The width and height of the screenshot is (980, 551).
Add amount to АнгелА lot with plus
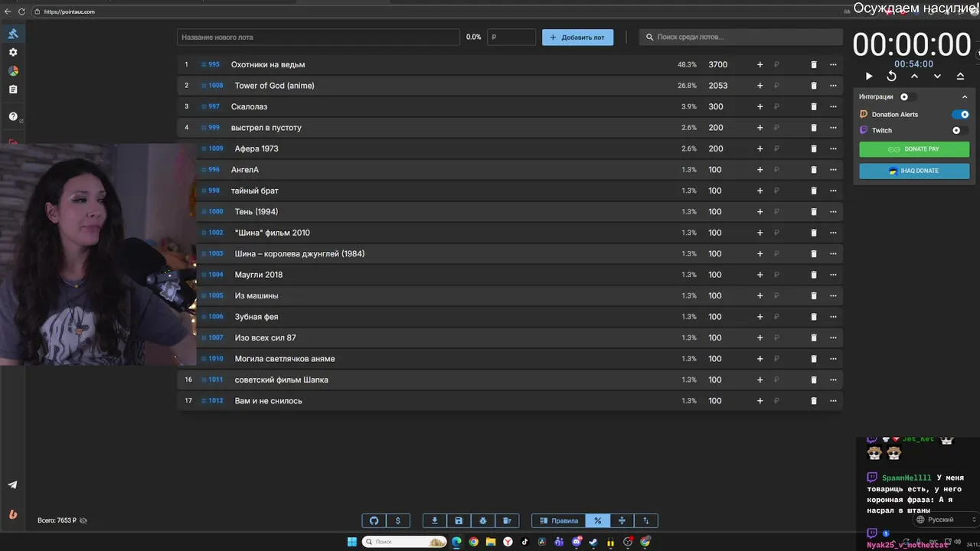[760, 170]
